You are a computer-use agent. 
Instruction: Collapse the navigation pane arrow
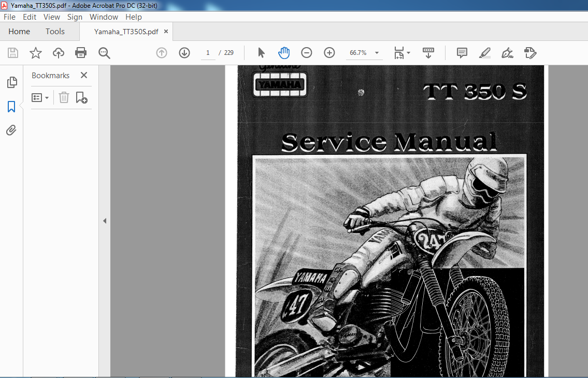pyautogui.click(x=105, y=221)
